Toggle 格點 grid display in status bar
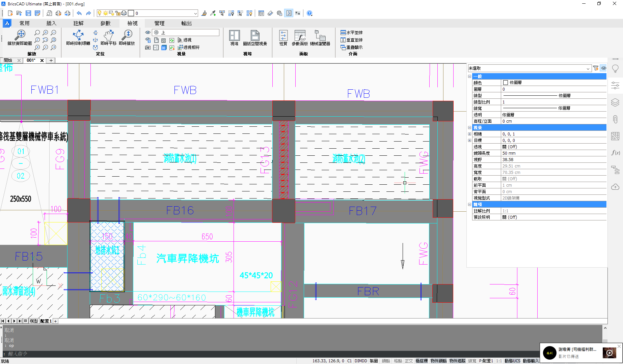This screenshot has width=623, height=364. [x=398, y=361]
